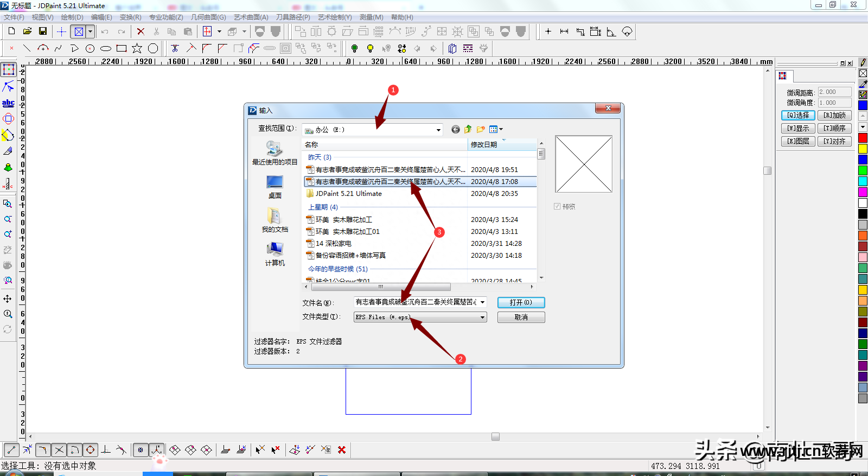
Task: Select the rectangle drawing tool
Action: 122,48
